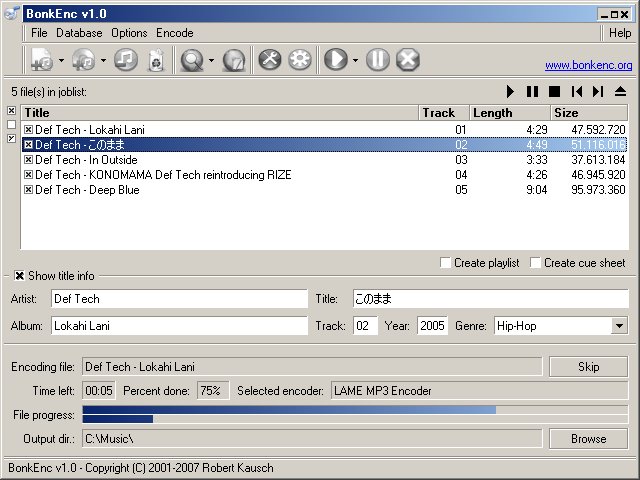Open the Database menu

(x=79, y=33)
